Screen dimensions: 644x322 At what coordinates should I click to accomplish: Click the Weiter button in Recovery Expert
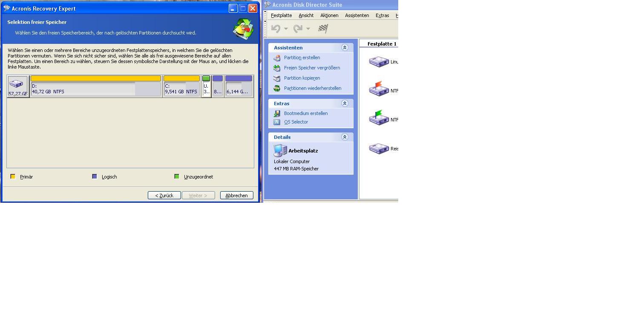[198, 195]
